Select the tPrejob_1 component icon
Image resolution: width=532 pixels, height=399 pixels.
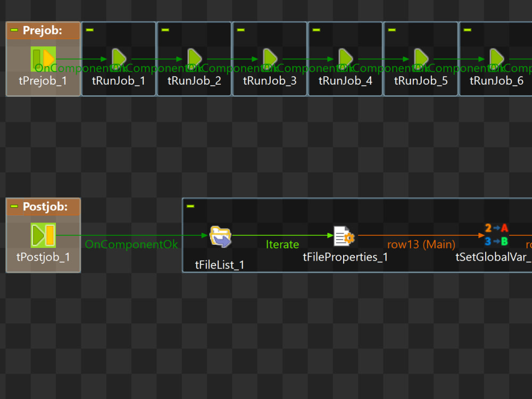43,59
